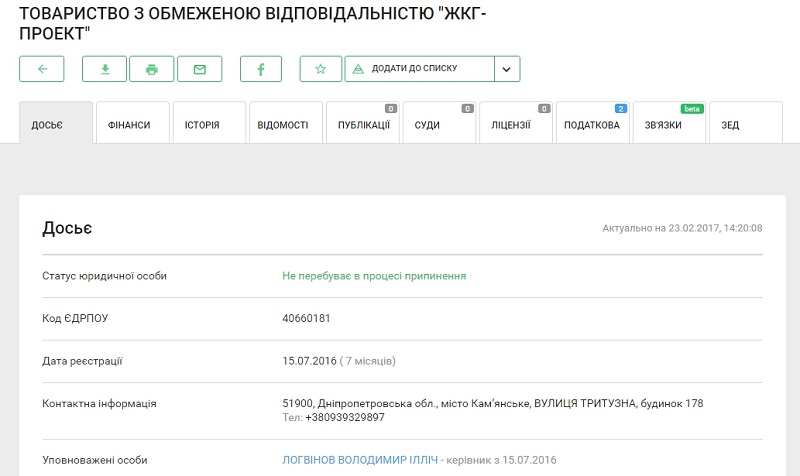Viewport: 800px width, 476px height.
Task: Download the company dossier
Action: click(x=105, y=69)
